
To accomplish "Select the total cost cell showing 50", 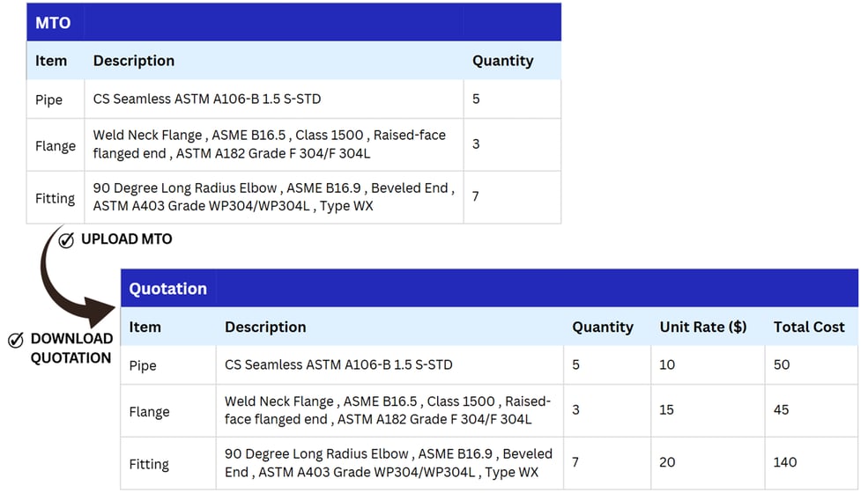I will [x=812, y=365].
